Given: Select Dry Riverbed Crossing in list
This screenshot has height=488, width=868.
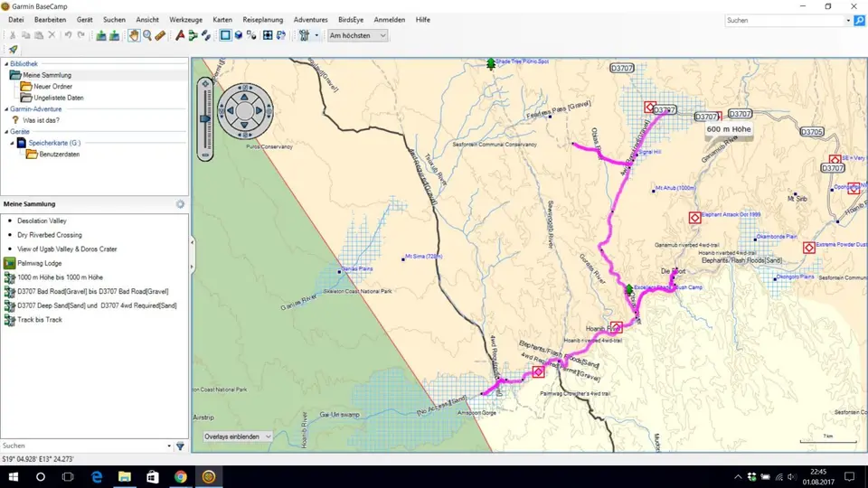Looking at the screenshot, I should 49,235.
